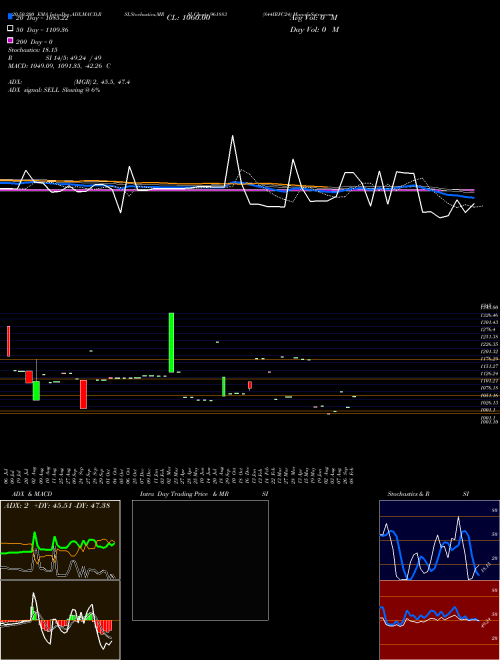Image resolution: width=500 pixels, height=660 pixels.
Task: Click the tall green candlestick bar
Action: tap(171, 343)
